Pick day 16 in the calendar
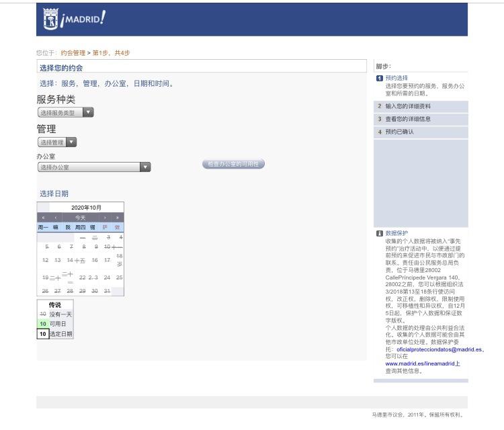504x430 pixels. 95,260
